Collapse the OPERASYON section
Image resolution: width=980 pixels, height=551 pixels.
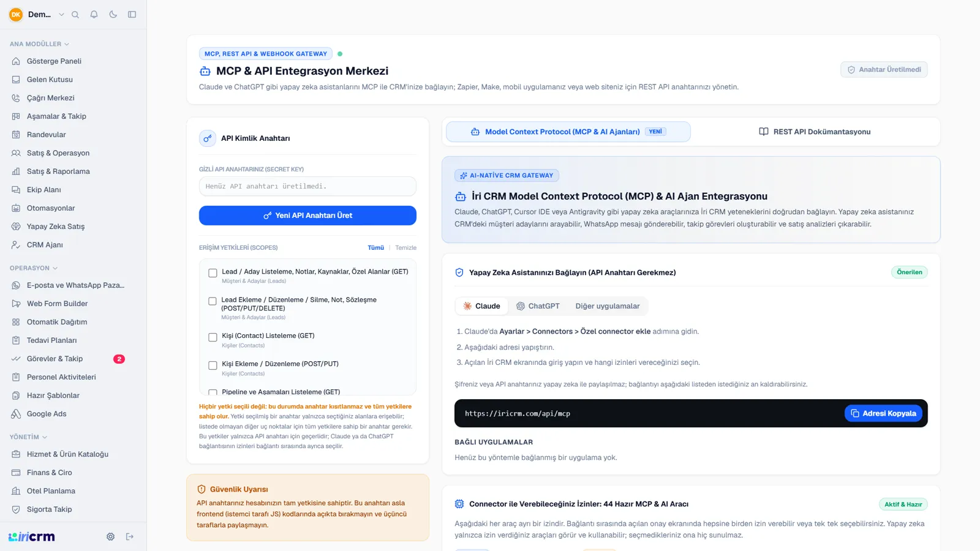click(34, 268)
